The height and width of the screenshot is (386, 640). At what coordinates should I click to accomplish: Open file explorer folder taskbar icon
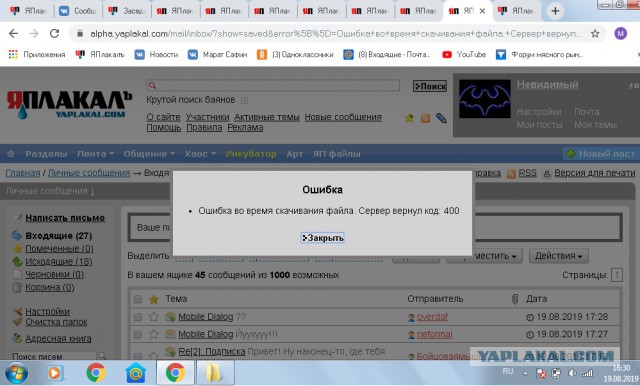(215, 373)
